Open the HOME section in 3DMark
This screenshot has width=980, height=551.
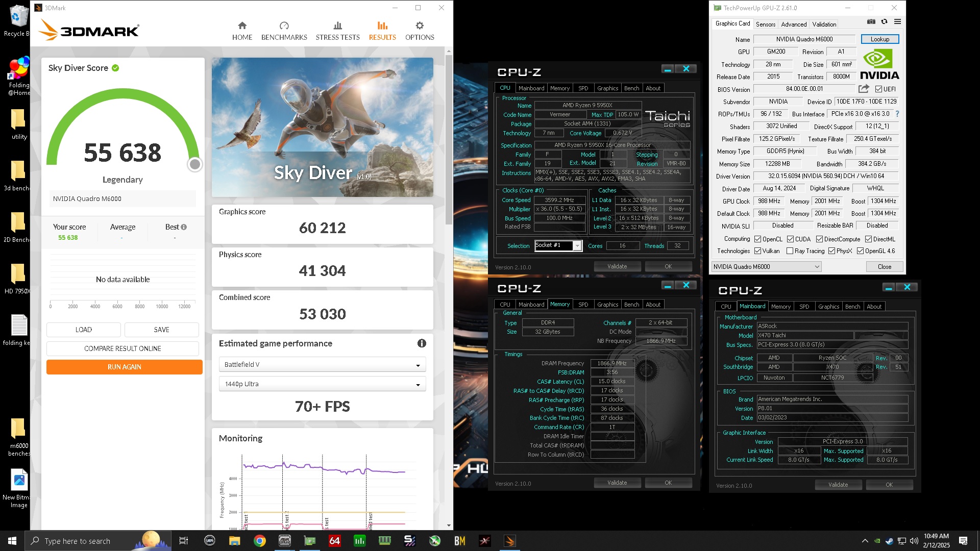(x=242, y=31)
